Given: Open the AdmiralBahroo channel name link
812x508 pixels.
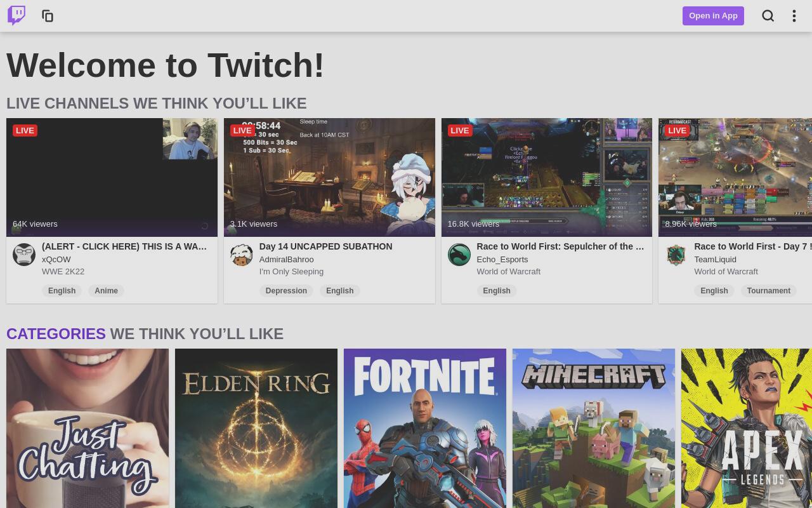Looking at the screenshot, I should (x=287, y=259).
